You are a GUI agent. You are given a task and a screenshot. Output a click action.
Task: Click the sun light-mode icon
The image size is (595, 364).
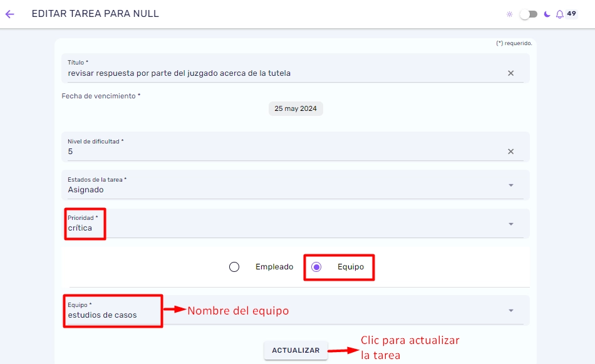point(509,14)
